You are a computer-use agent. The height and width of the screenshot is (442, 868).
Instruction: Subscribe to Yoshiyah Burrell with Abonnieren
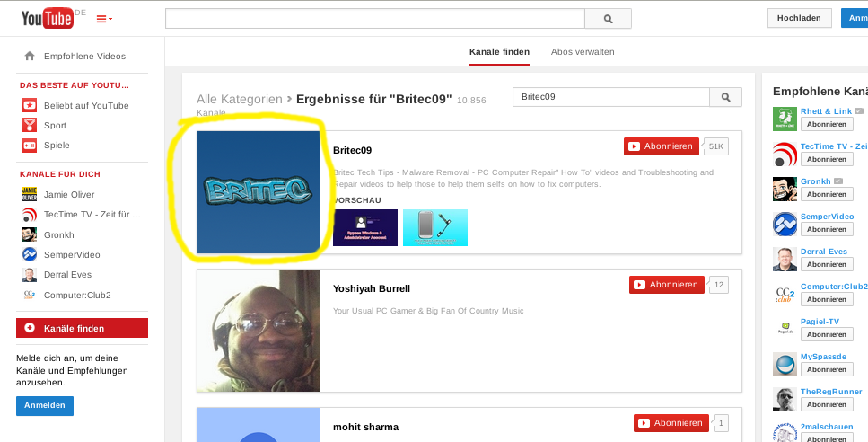[x=667, y=285]
